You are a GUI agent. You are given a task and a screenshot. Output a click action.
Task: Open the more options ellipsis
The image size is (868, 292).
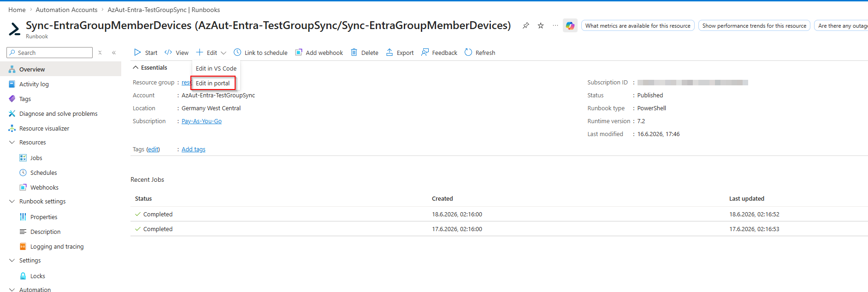(x=555, y=26)
